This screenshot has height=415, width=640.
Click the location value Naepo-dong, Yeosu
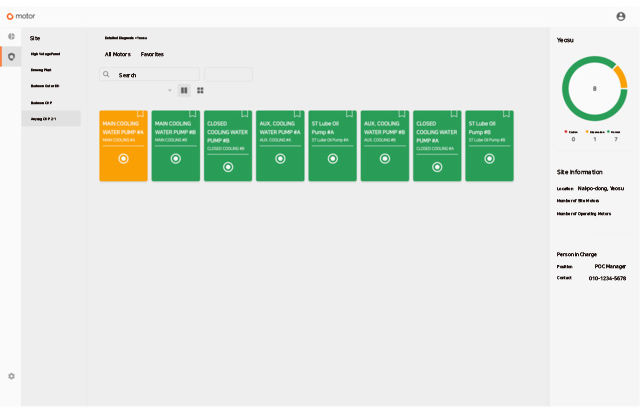pyautogui.click(x=601, y=189)
